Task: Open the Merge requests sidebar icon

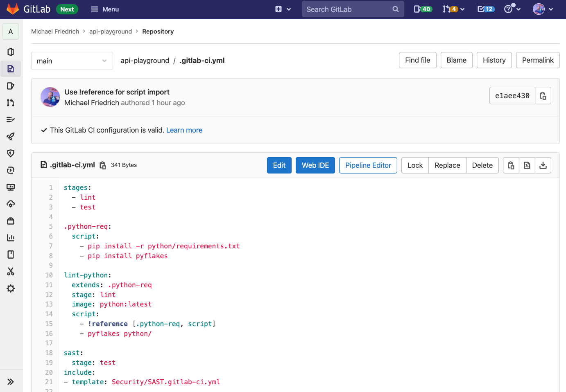Action: [11, 102]
